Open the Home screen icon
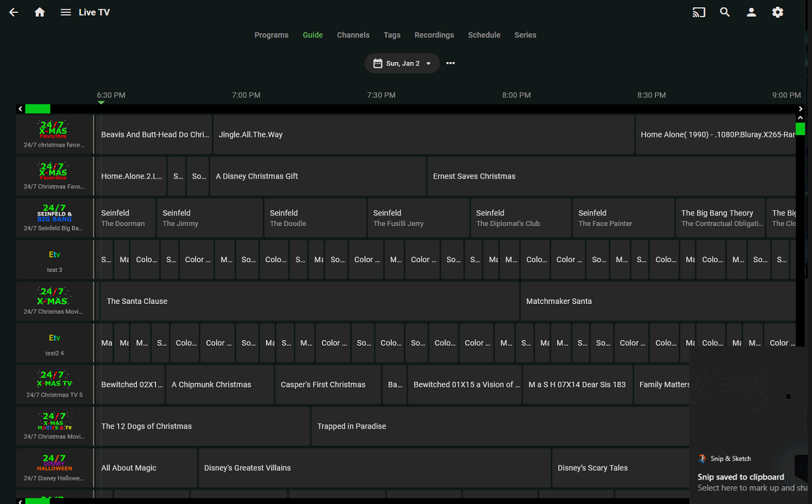Screen dimensions: 812x504 [x=40, y=12]
